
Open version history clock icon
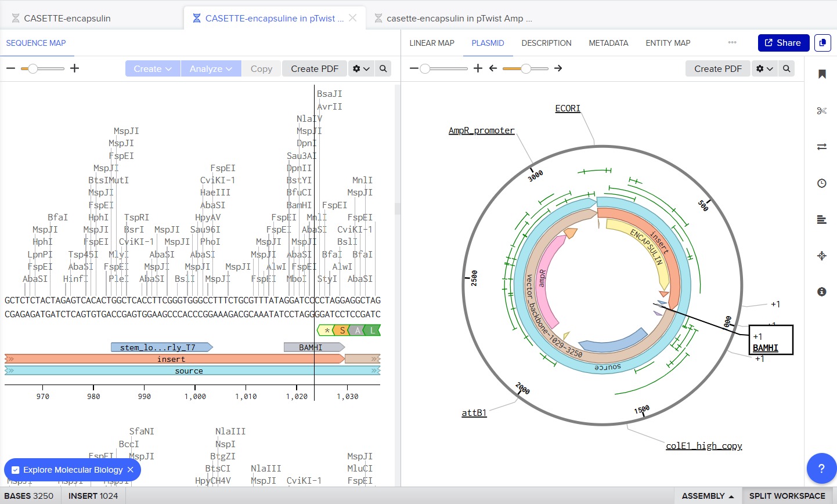821,183
